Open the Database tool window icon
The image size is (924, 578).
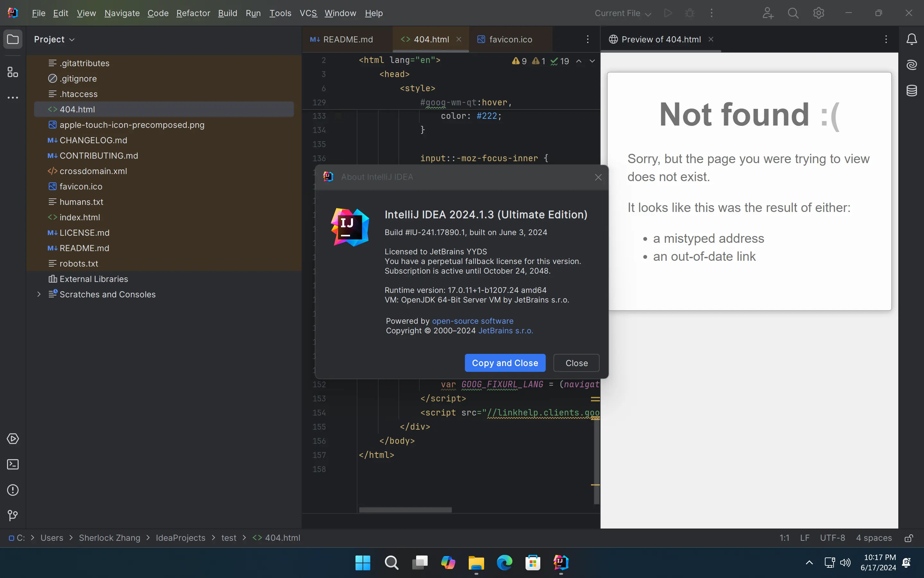pyautogui.click(x=911, y=91)
